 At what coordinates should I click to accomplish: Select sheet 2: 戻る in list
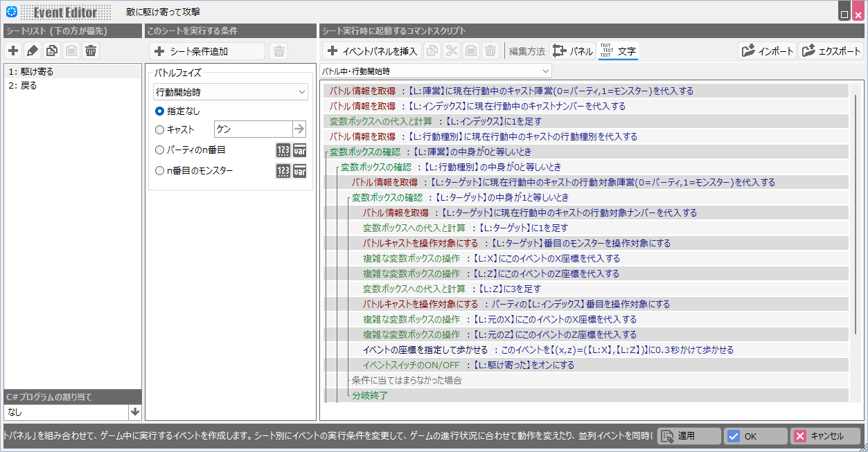[x=24, y=86]
